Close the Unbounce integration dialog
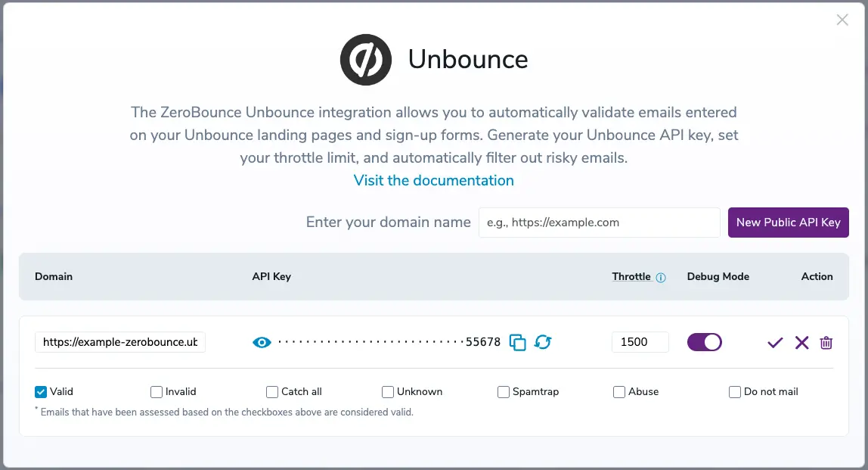Viewport: 868px width, 470px height. pyautogui.click(x=842, y=20)
